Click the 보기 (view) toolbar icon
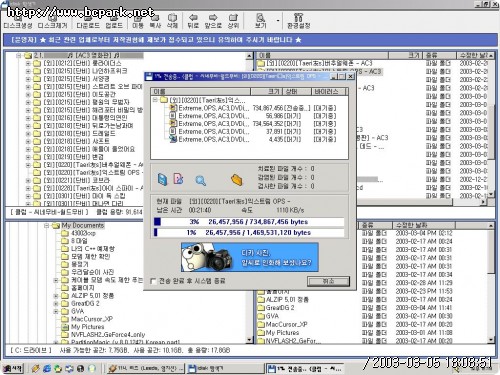The image size is (500, 375). (x=260, y=21)
